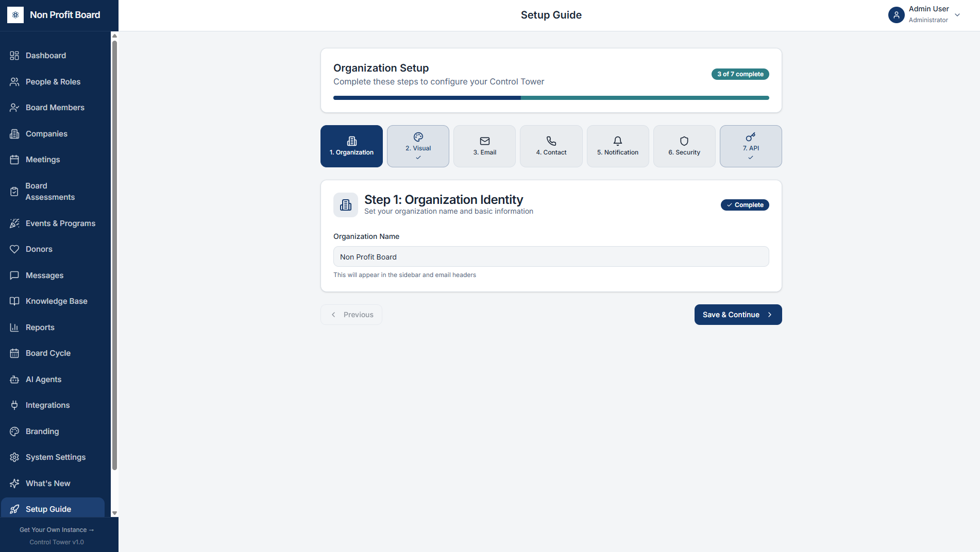
Task: Open System Settings in sidebar
Action: click(53, 457)
